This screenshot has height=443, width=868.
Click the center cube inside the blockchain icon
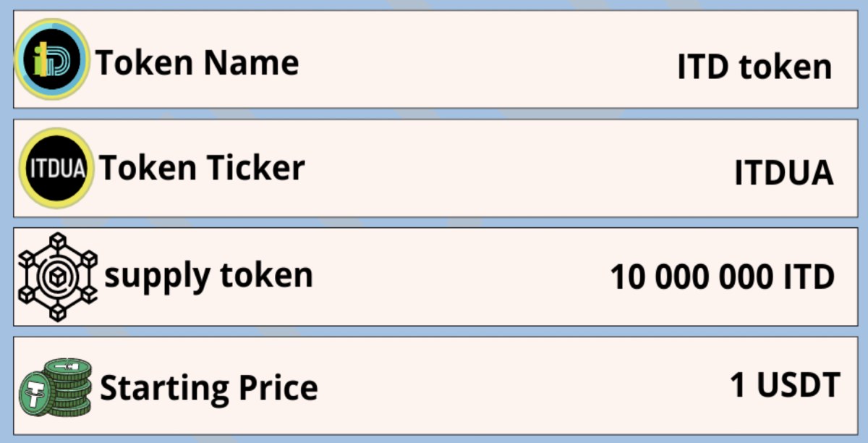pos(57,277)
